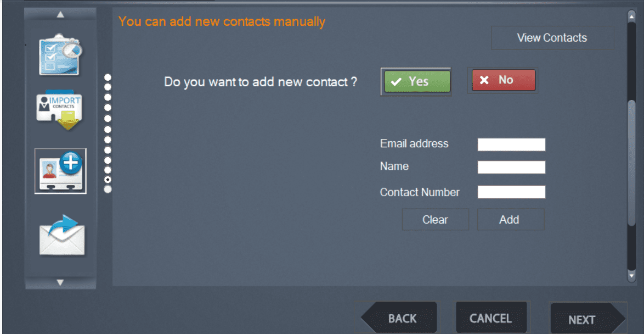Click the sidebar down arrow
This screenshot has width=644, height=334.
60,282
